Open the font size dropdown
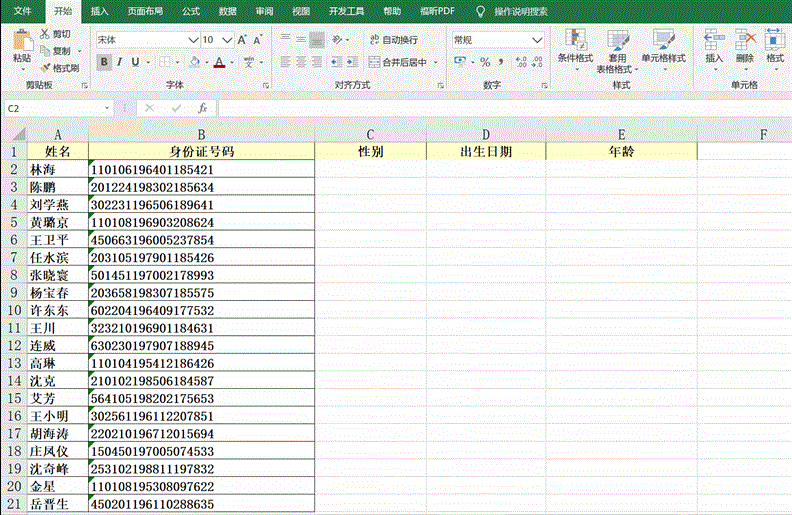This screenshot has width=792, height=515. point(225,40)
